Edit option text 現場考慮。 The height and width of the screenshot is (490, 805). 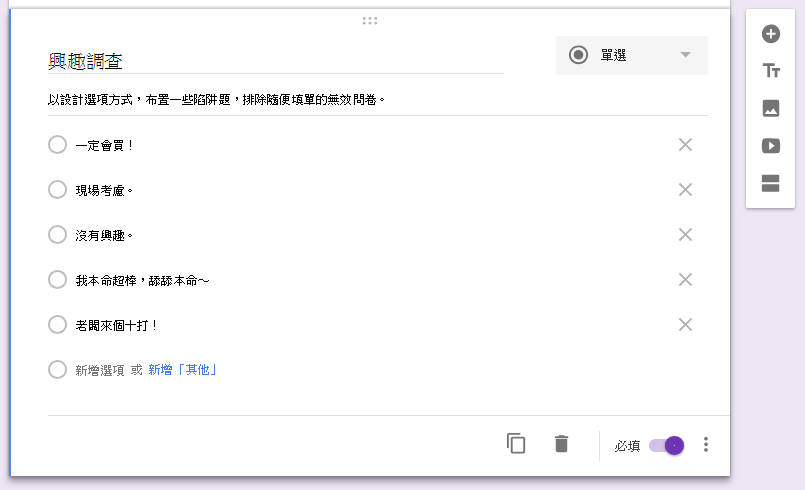104,191
